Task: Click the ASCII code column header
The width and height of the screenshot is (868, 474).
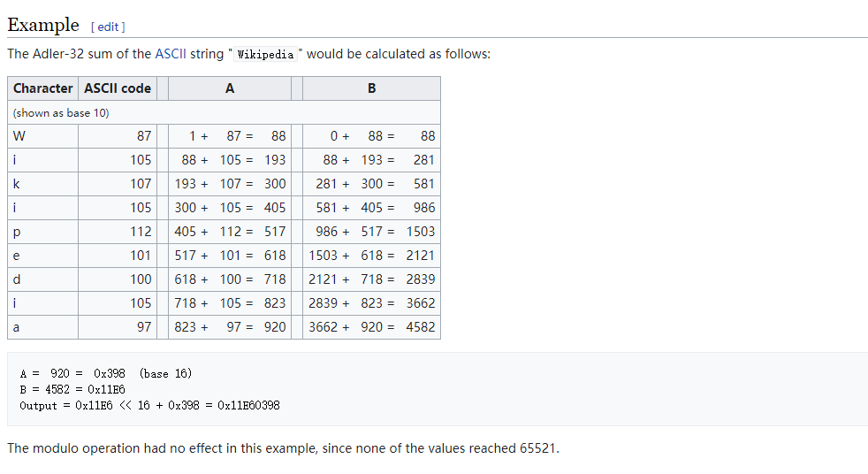Action: pyautogui.click(x=118, y=88)
